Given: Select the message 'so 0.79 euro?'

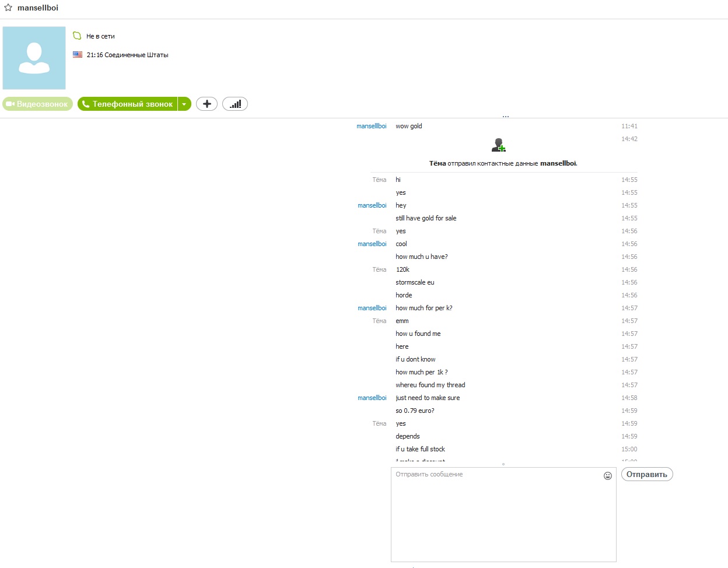Looking at the screenshot, I should (x=415, y=411).
